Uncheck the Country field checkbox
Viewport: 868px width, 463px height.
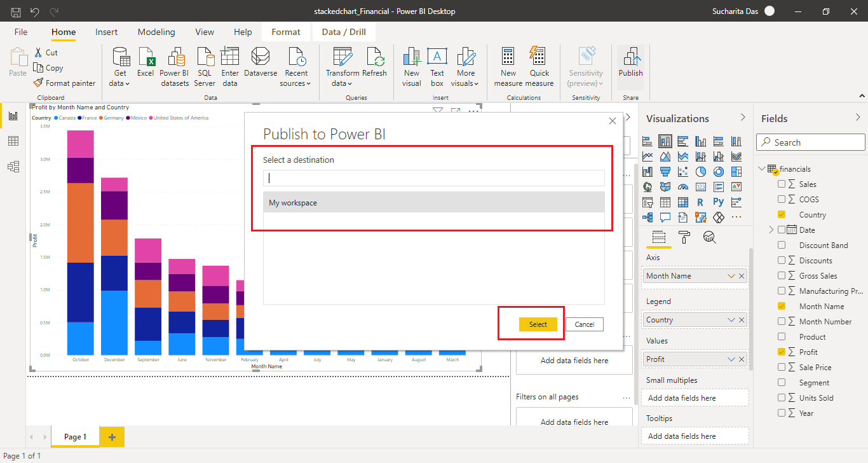(x=781, y=214)
